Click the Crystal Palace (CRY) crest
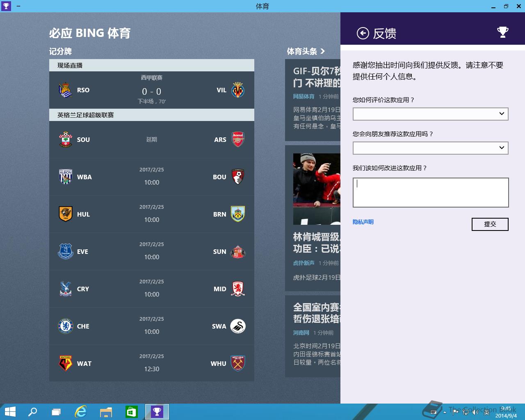The image size is (525, 420). [x=66, y=289]
